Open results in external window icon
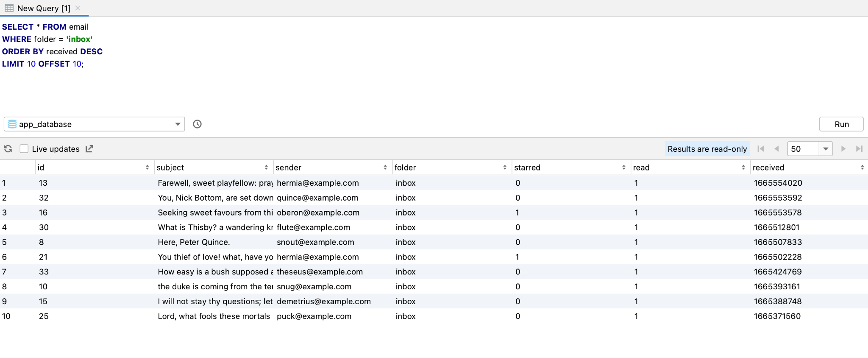Viewport: 868px width, 358px height. point(89,149)
